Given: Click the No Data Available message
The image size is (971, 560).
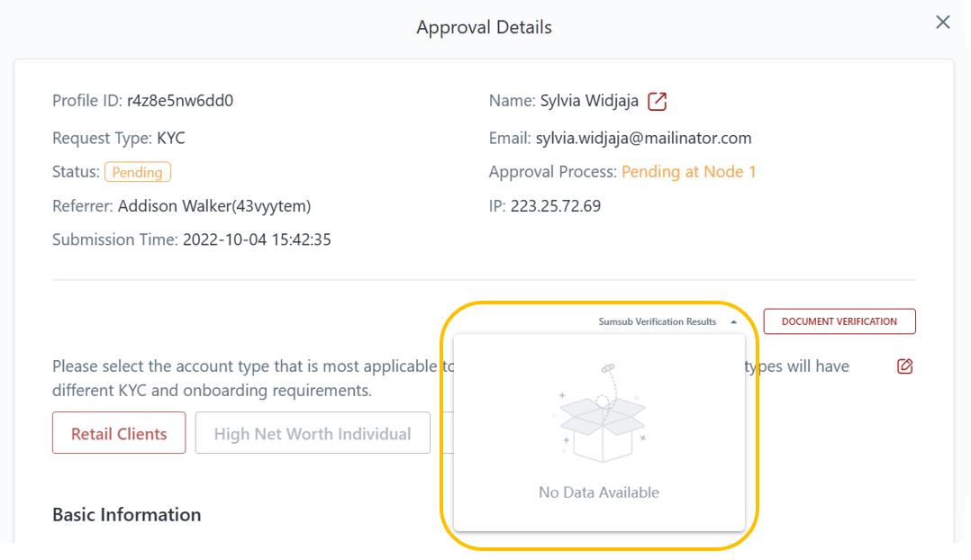Looking at the screenshot, I should click(x=599, y=492).
